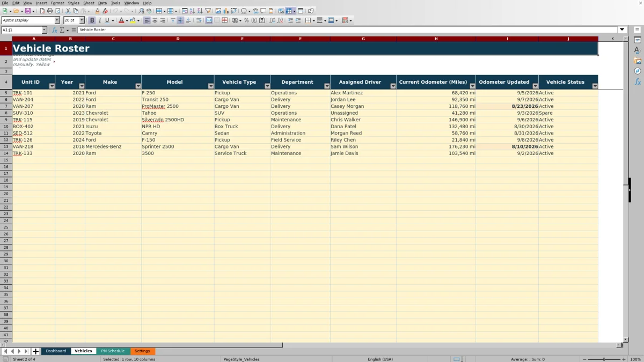Switch to the Dashboard sheet tab
The width and height of the screenshot is (644, 362).
click(56, 351)
